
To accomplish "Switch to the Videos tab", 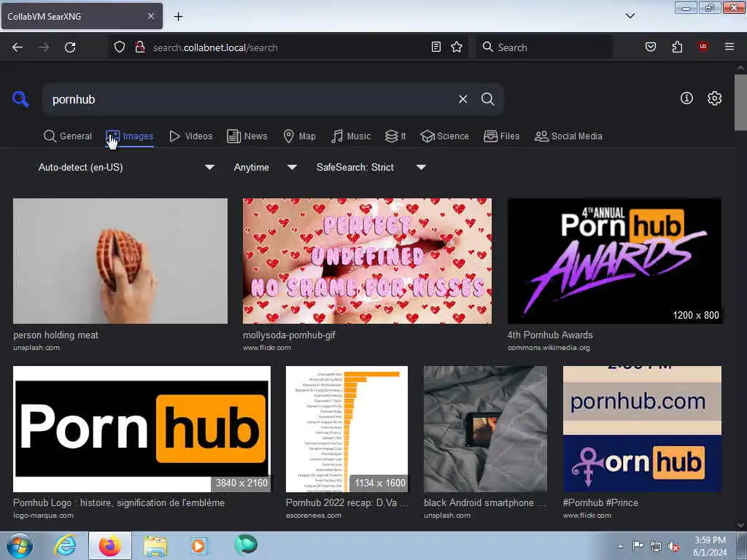I will tap(191, 136).
